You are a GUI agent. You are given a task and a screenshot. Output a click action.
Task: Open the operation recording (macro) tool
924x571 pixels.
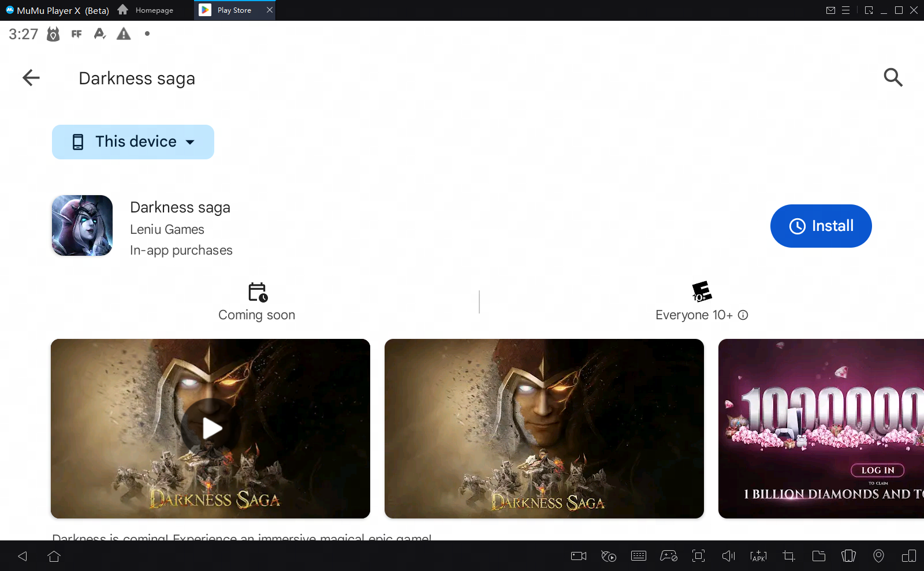(608, 556)
